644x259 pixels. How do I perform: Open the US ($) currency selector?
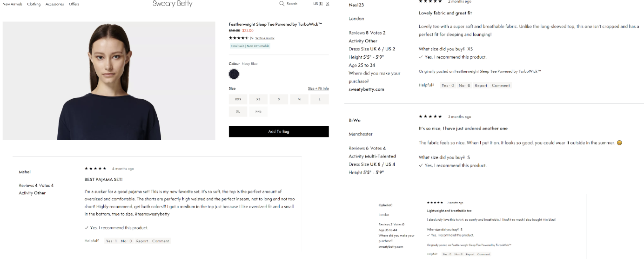point(318,4)
